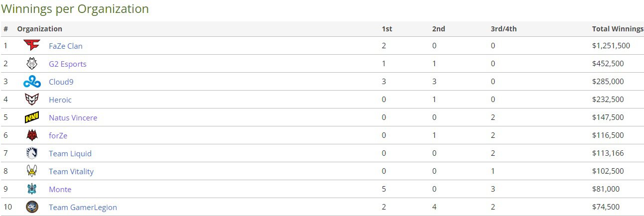Open the G2 Esports link
644x216 pixels.
pos(68,64)
